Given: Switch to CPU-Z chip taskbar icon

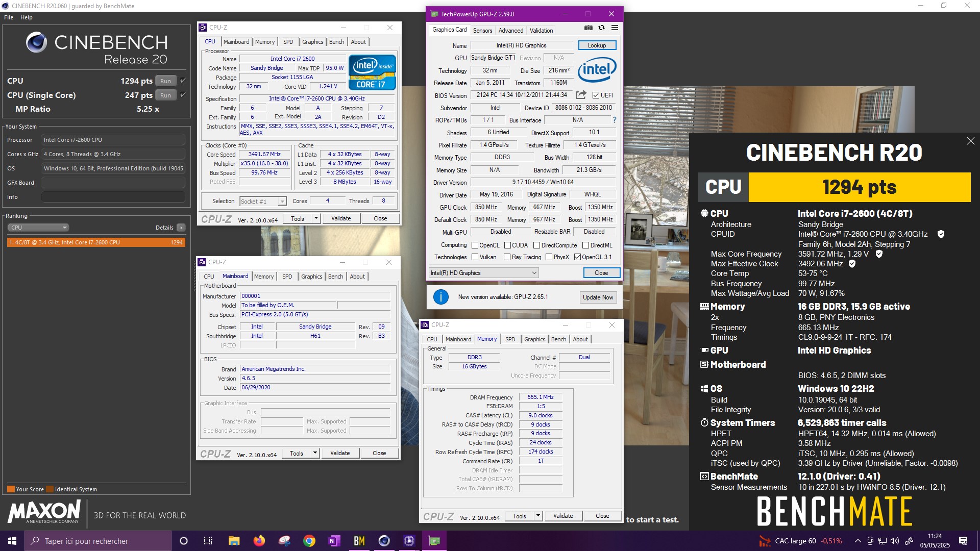Looking at the screenshot, I should pyautogui.click(x=409, y=541).
